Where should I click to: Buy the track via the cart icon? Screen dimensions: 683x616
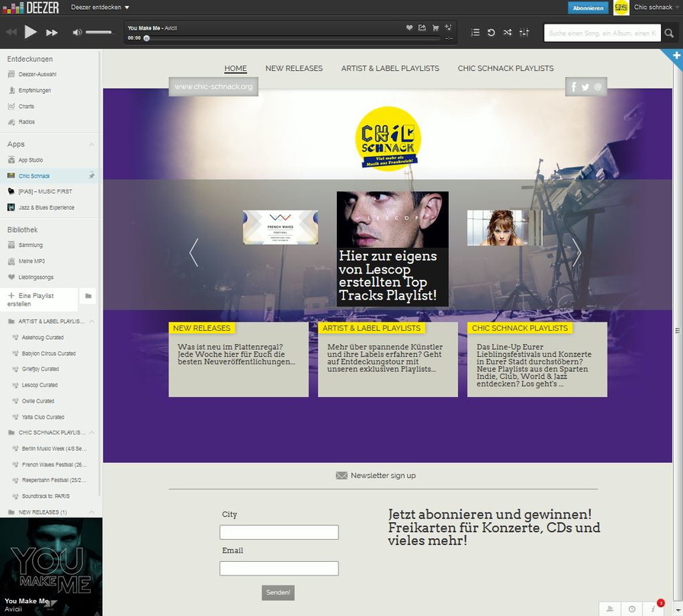coord(435,28)
